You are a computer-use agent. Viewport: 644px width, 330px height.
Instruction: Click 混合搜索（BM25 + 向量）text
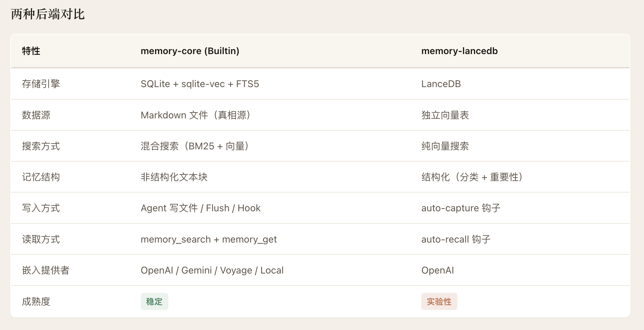195,146
